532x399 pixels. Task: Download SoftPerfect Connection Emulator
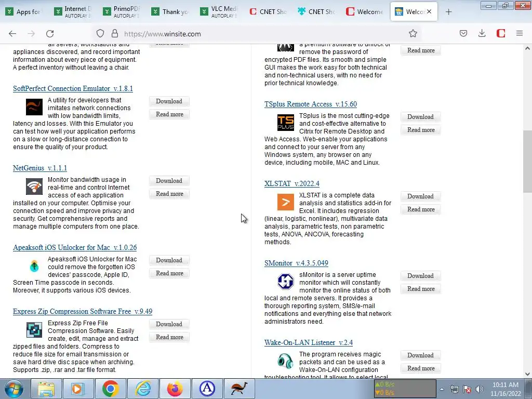click(x=169, y=101)
